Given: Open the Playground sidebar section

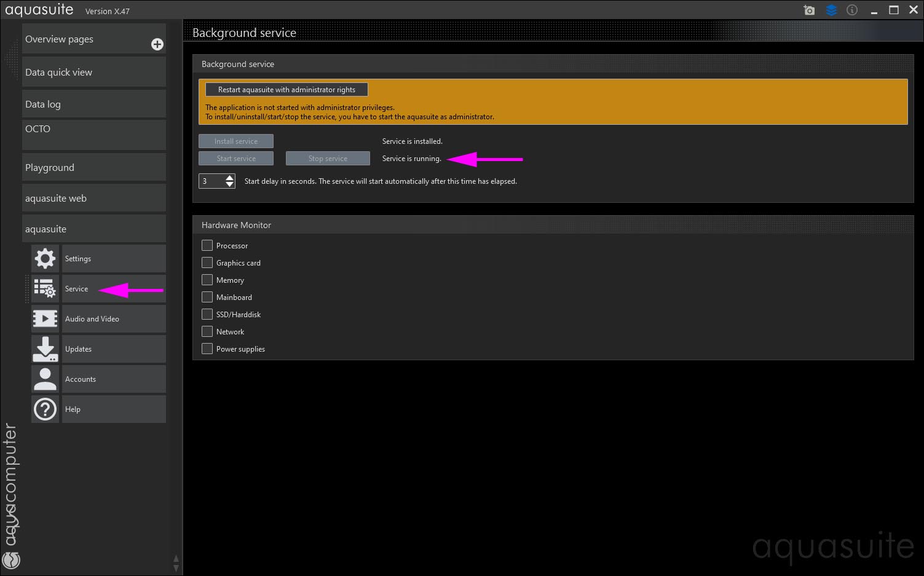Looking at the screenshot, I should point(93,167).
